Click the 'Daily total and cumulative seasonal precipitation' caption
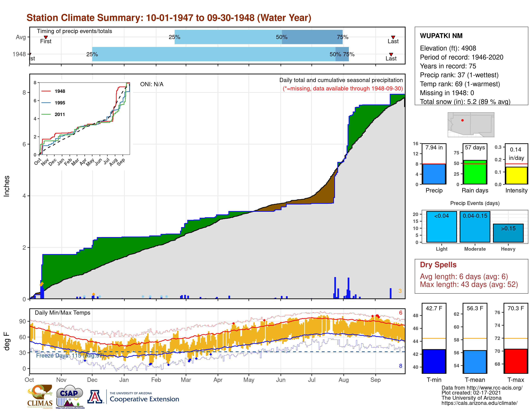 pyautogui.click(x=341, y=80)
